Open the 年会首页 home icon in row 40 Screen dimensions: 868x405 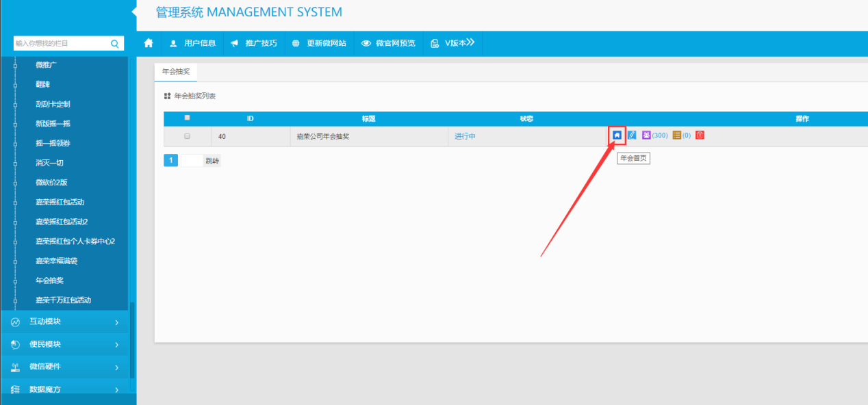(617, 135)
